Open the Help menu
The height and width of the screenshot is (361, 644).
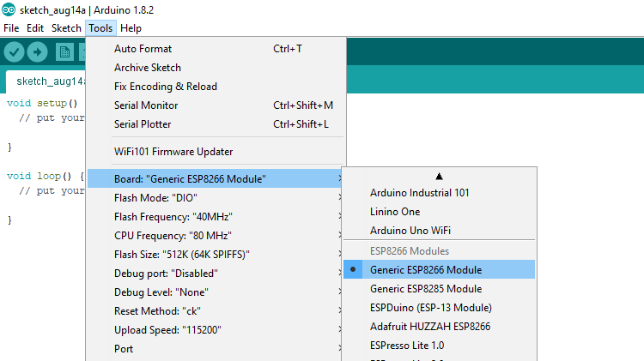pos(131,28)
